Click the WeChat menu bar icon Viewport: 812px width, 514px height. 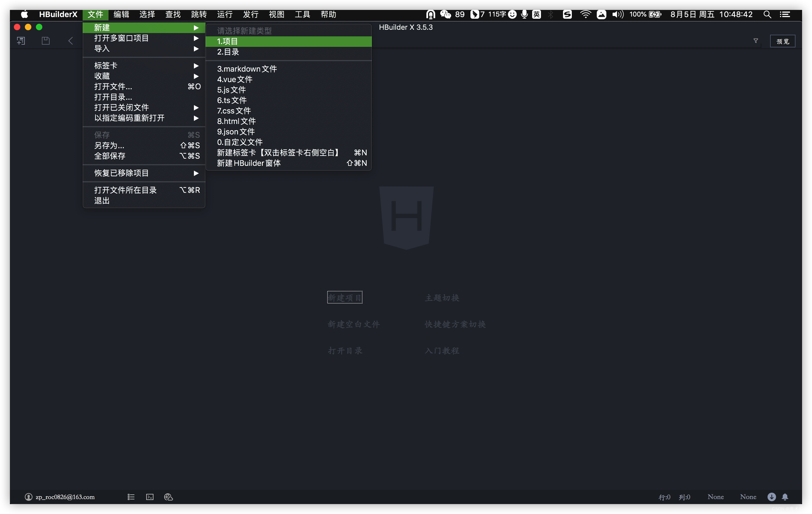[x=445, y=14]
